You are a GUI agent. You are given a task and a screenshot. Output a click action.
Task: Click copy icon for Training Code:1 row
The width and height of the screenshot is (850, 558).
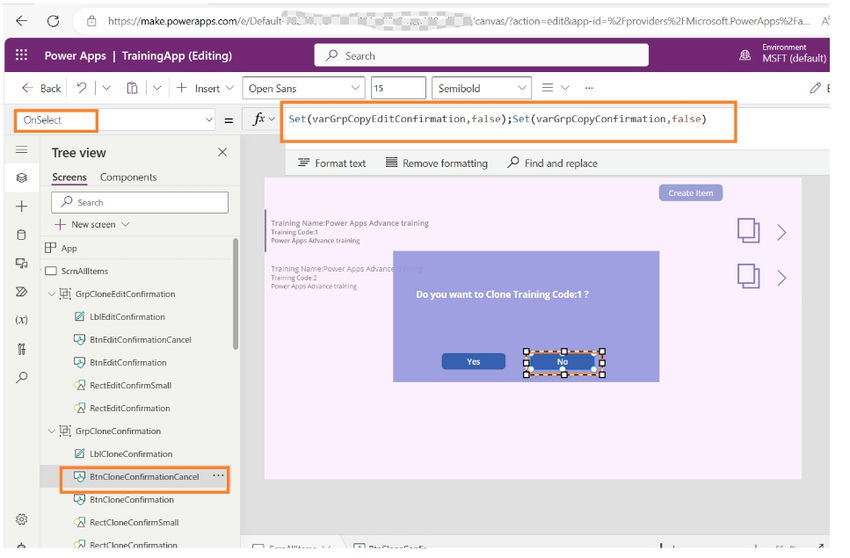point(748,230)
